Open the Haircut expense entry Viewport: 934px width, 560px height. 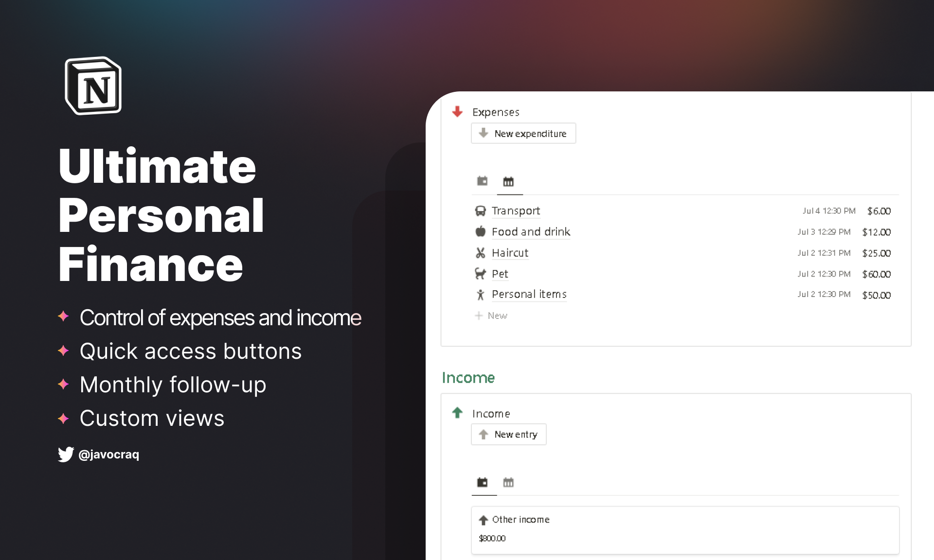coord(510,253)
